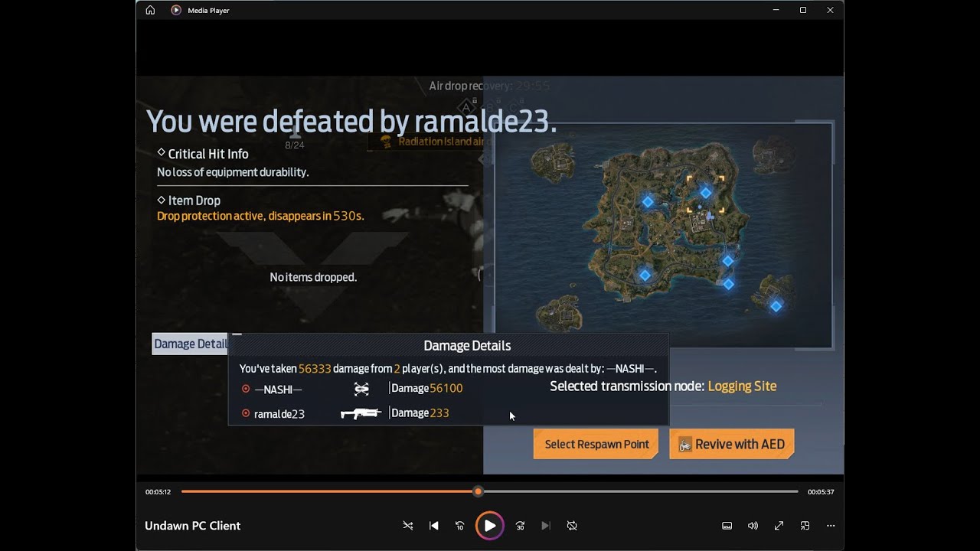Click the 'Drop protection active' message
The height and width of the screenshot is (551, 980).
coord(260,216)
